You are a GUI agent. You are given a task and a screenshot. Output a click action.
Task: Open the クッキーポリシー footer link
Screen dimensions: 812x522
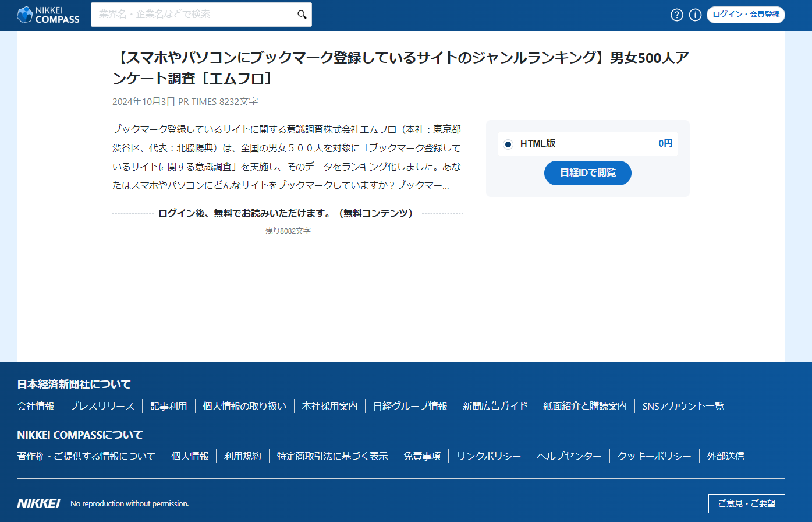654,456
